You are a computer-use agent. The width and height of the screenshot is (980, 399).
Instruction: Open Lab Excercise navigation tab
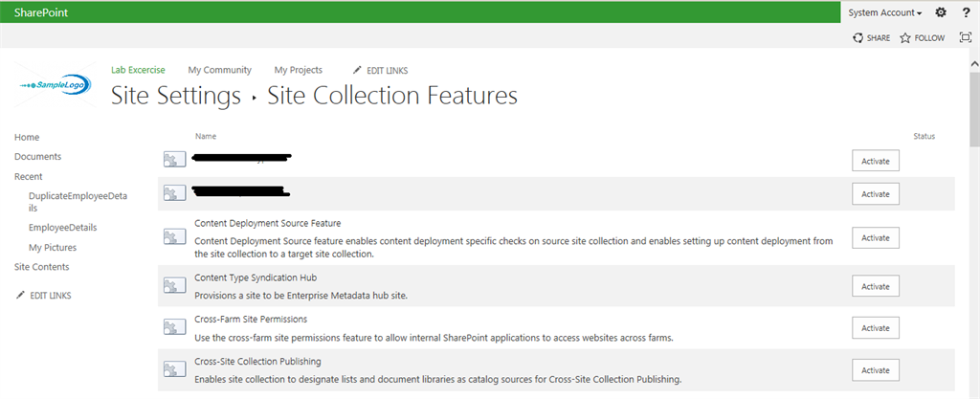point(138,70)
